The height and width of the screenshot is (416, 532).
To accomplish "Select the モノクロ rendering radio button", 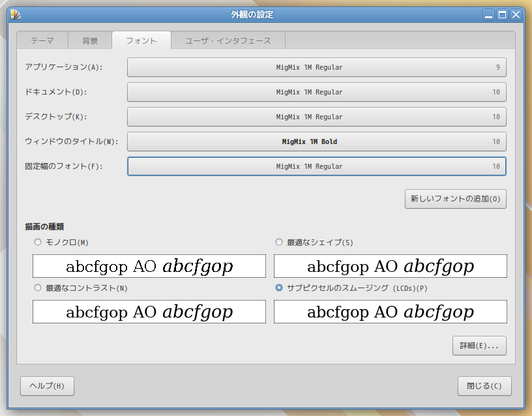I will [38, 242].
